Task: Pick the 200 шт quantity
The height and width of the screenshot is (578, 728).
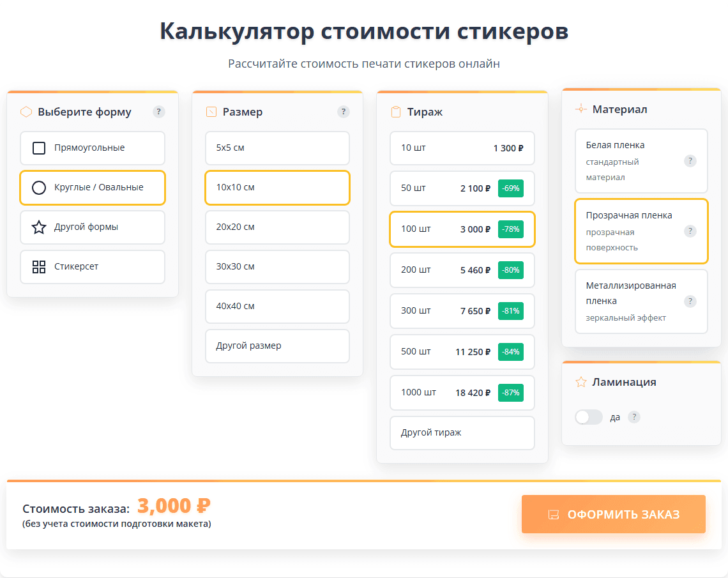Action: tap(462, 270)
